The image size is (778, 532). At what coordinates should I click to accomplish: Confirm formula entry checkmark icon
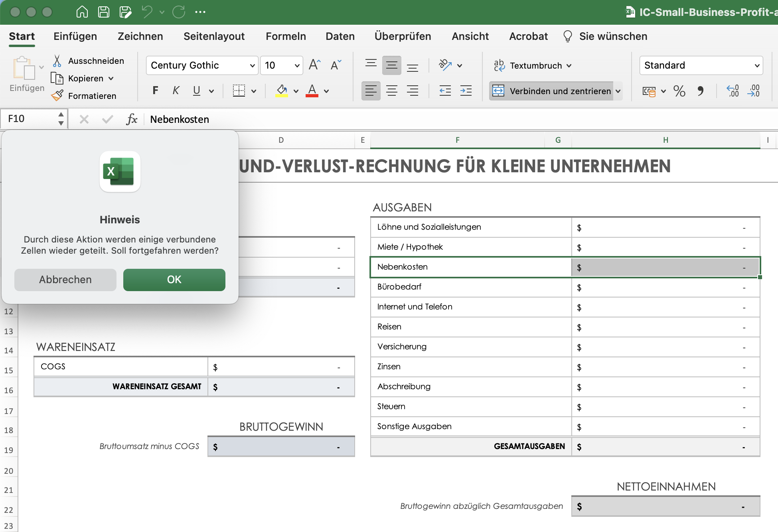[107, 119]
